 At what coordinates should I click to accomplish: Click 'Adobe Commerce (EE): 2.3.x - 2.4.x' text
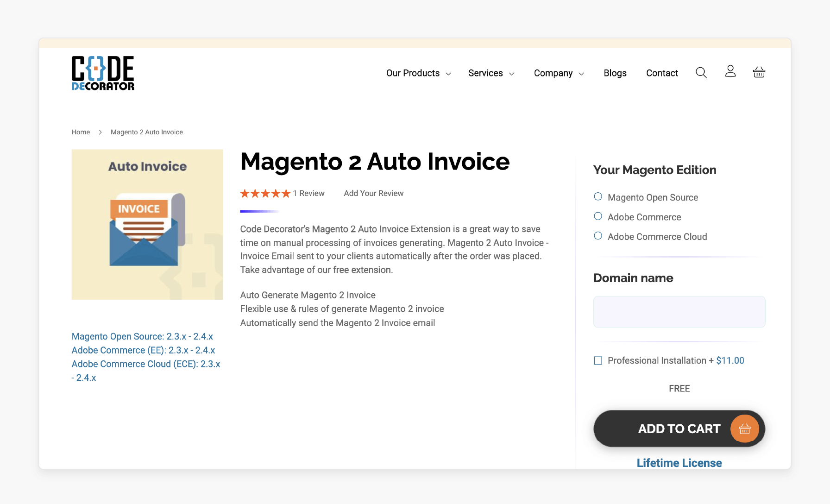pyautogui.click(x=143, y=350)
